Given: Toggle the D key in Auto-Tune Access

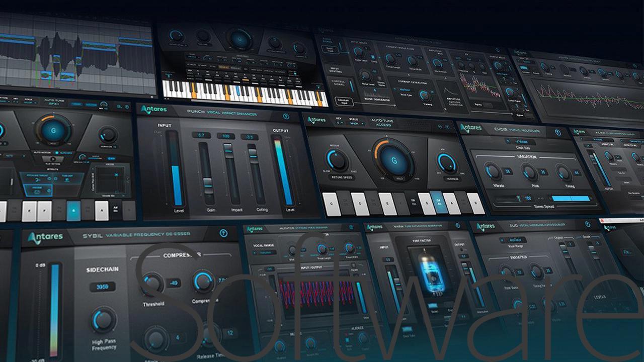Looking at the screenshot, I should (360, 203).
